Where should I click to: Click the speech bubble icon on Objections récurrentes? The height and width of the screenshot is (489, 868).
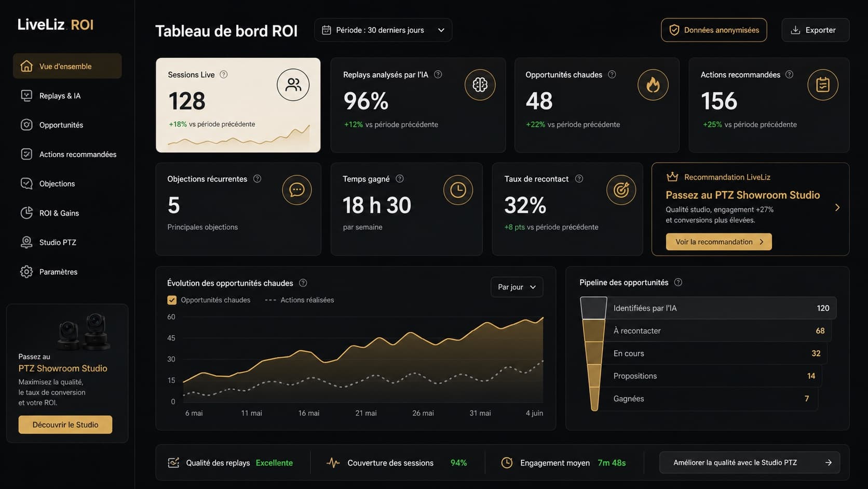click(x=297, y=190)
